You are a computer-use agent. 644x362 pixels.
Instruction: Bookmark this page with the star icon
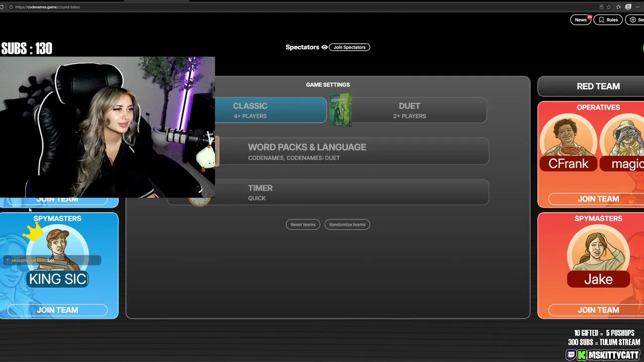click(609, 7)
